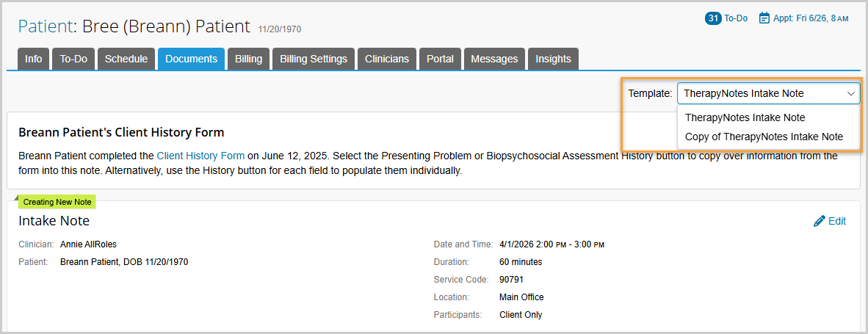
Task: Choose Copy of TherapyNotes Intake Note
Action: click(x=764, y=137)
